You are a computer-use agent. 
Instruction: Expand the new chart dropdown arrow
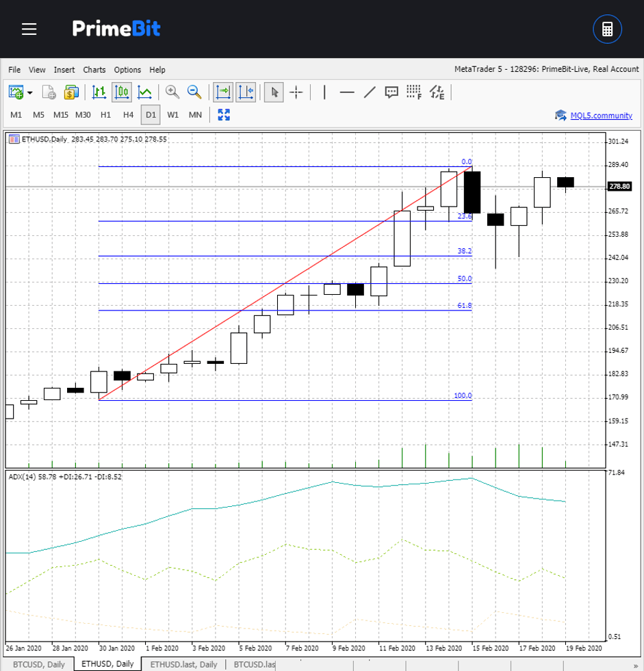point(30,92)
